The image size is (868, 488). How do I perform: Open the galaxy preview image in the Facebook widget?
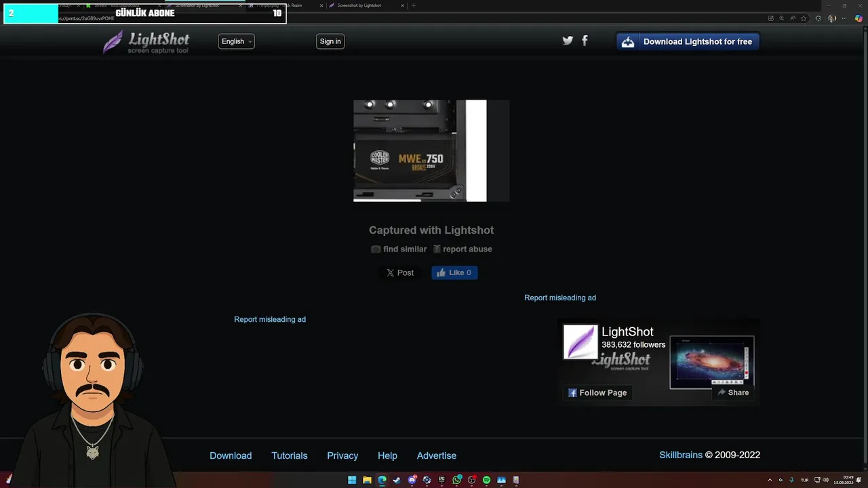[711, 362]
